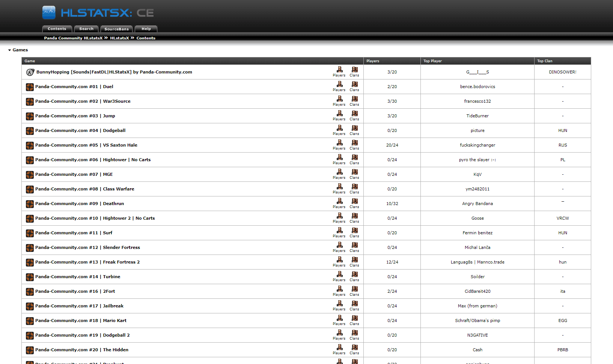Open Players icon for 2Fort server

[339, 291]
